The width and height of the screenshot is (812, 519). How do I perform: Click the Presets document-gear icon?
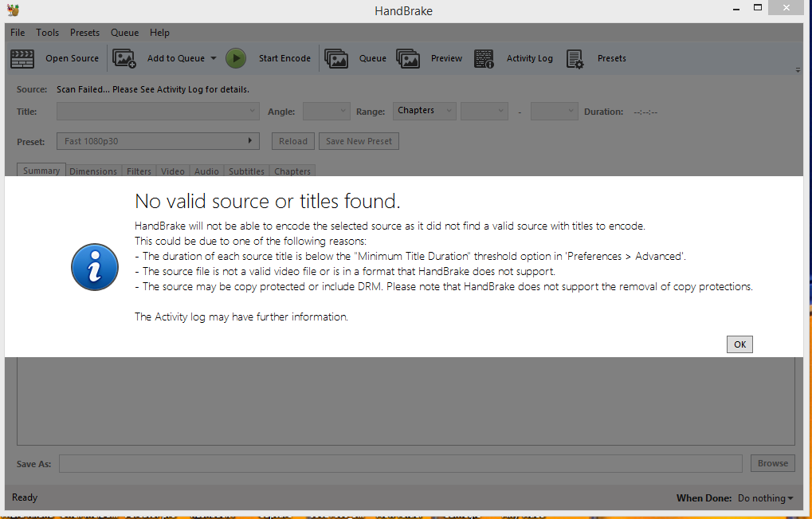[x=575, y=58]
